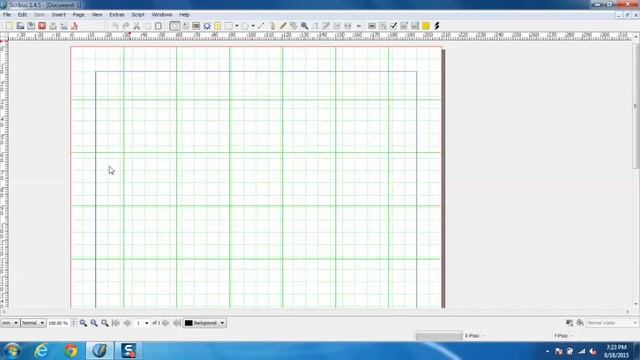Viewport: 640px width, 360px height.
Task: Open the Page menu
Action: (x=78, y=14)
